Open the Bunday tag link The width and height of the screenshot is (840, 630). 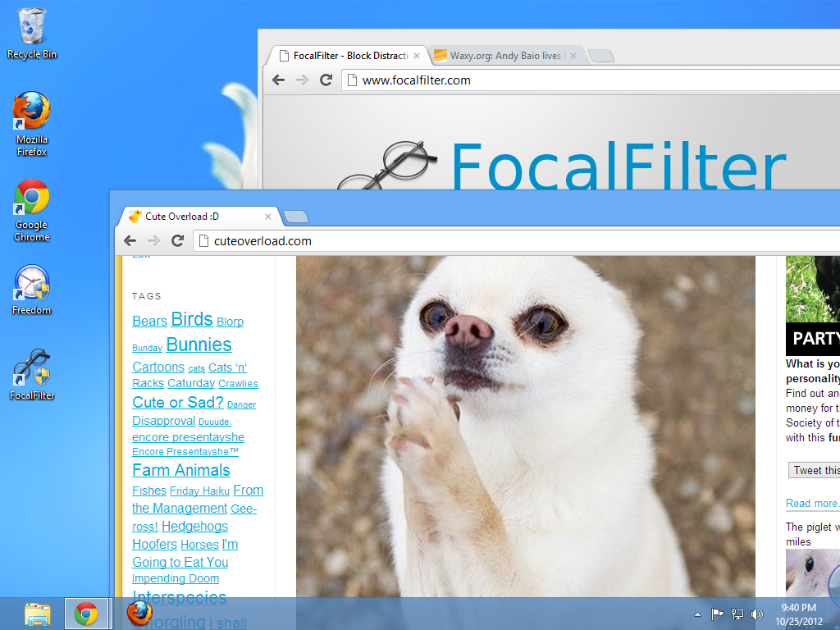(x=148, y=348)
